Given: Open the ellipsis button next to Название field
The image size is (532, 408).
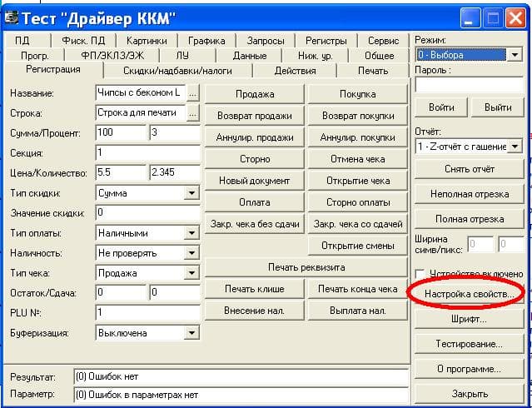Looking at the screenshot, I should click(x=192, y=93).
